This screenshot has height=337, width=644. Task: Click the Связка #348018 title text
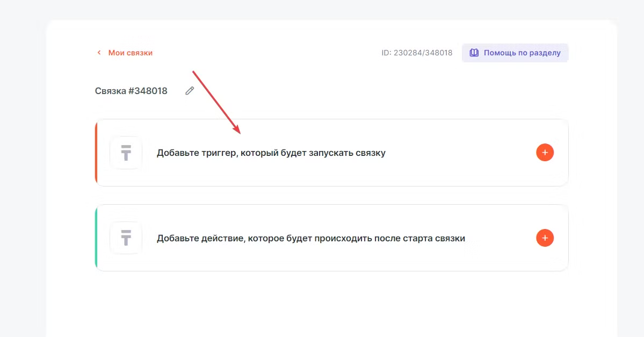(131, 91)
